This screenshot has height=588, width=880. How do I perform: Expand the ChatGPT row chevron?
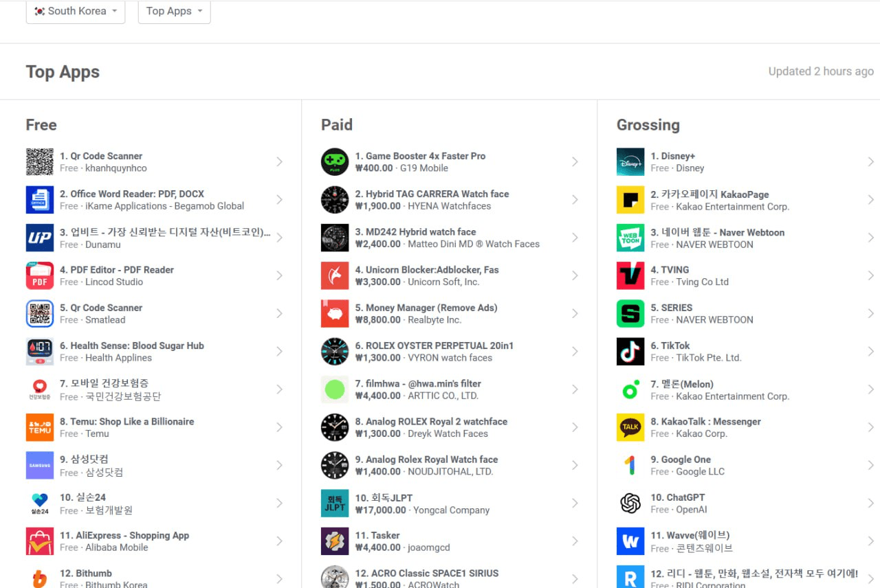[x=870, y=503]
